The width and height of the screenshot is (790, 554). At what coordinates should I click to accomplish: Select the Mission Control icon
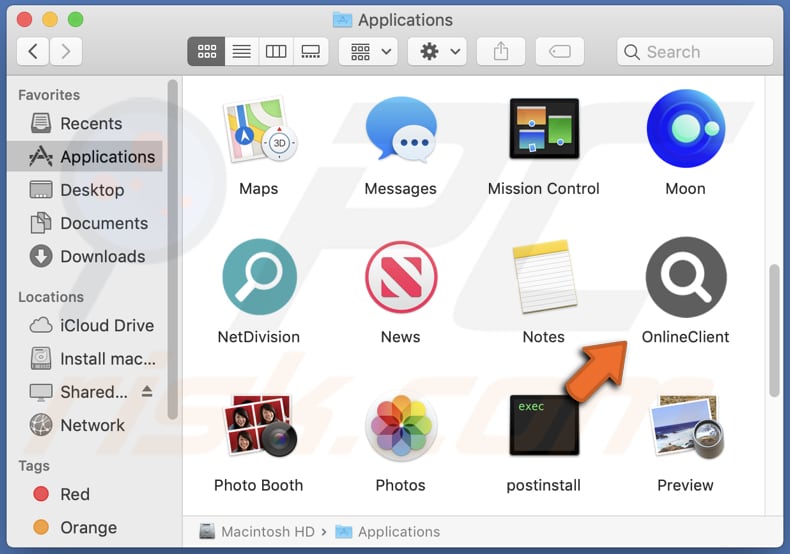click(543, 129)
